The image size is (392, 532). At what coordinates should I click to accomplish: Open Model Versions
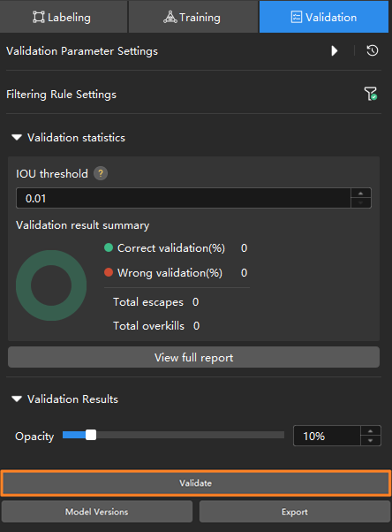click(x=97, y=512)
